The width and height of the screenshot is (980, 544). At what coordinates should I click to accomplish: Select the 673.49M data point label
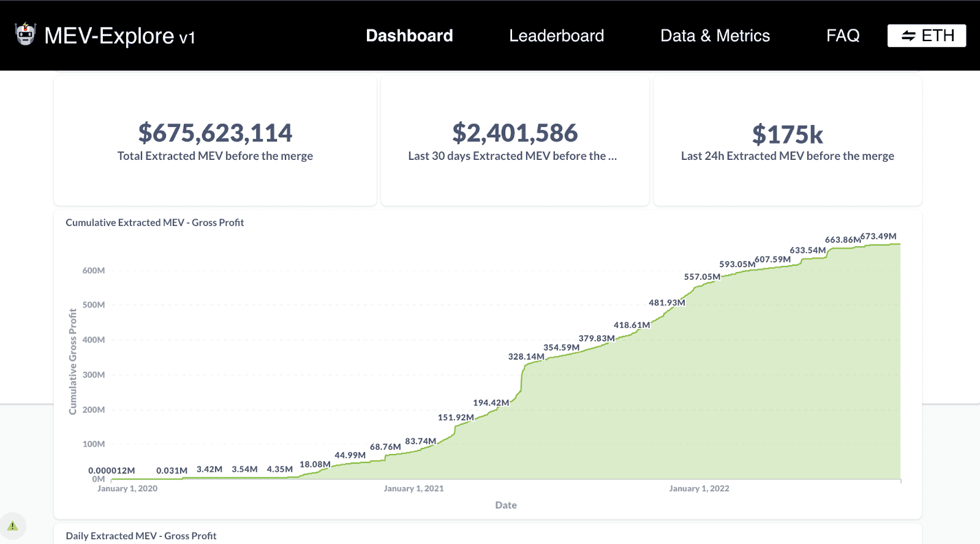point(878,236)
